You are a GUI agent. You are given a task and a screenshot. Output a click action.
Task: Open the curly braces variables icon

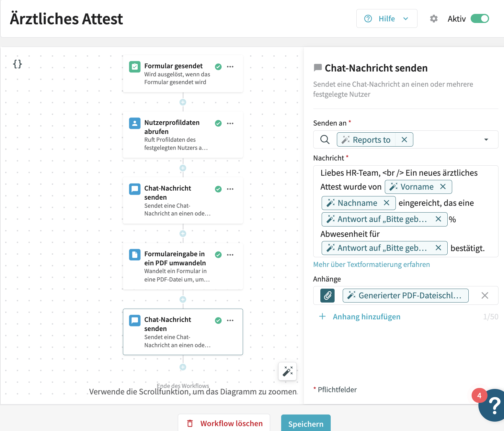17,64
